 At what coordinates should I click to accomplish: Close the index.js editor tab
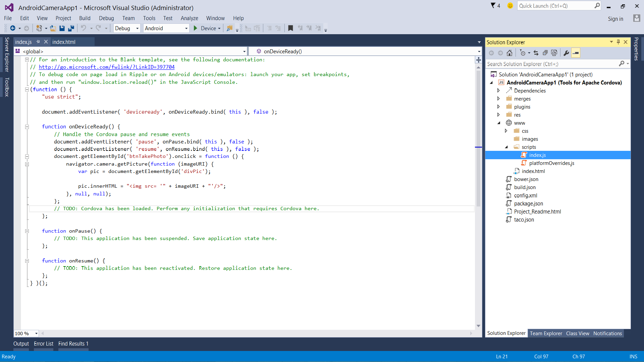coord(46,42)
